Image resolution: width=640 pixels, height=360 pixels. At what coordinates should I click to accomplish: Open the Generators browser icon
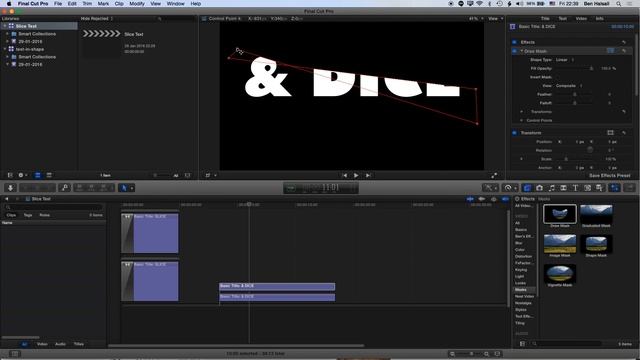pos(587,188)
